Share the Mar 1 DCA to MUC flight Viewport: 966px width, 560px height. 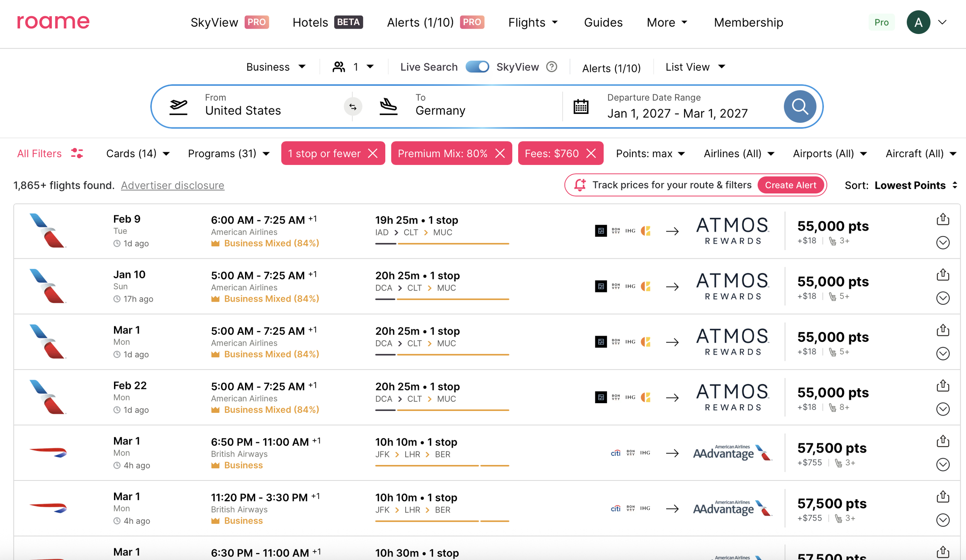tap(943, 330)
